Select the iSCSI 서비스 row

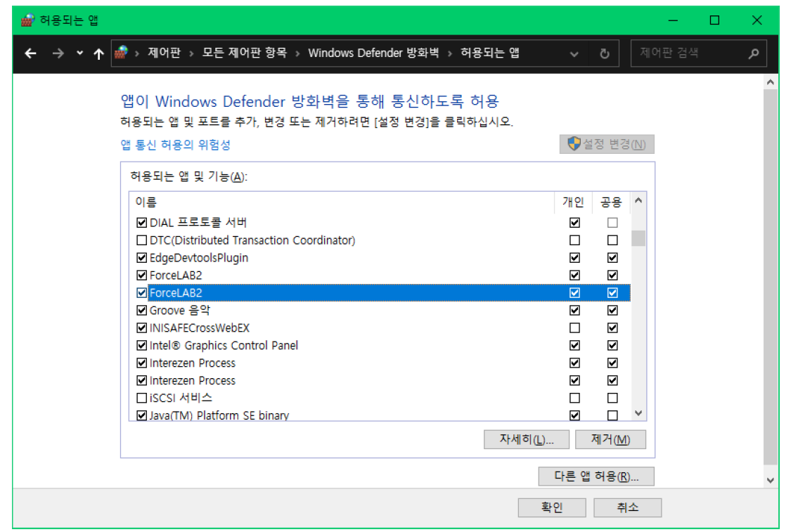380,398
